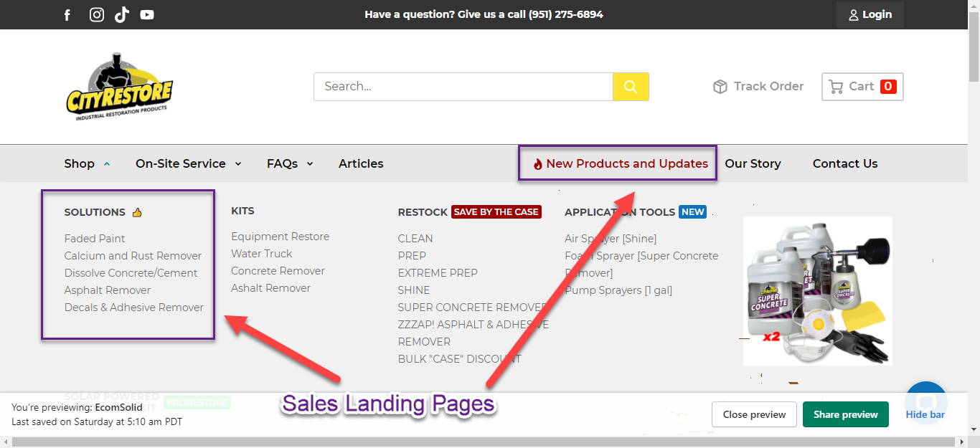
Task: Click the SOLUTIONS column heading
Action: 95,212
